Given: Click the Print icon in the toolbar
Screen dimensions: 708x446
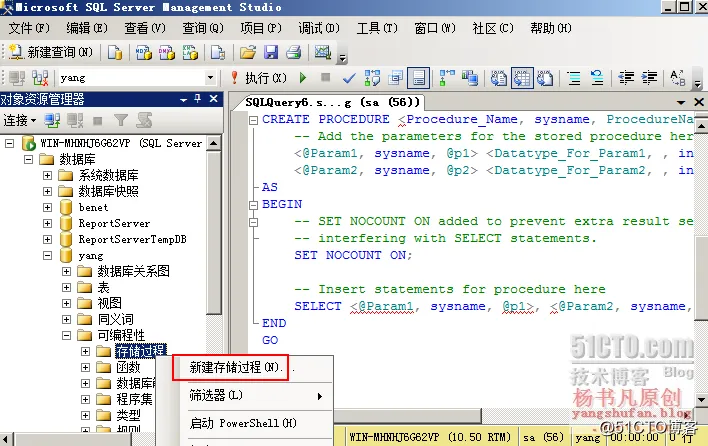Looking at the screenshot, I should (293, 52).
